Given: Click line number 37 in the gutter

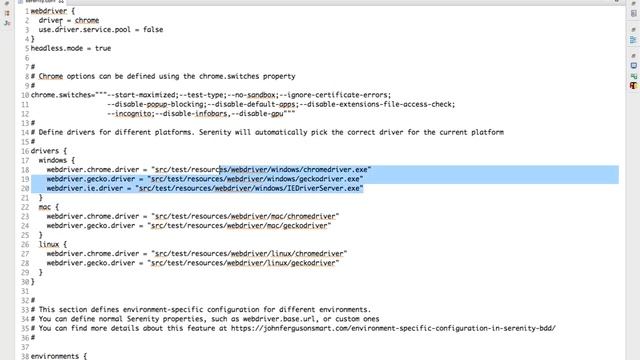Looking at the screenshot, I should point(25,347).
